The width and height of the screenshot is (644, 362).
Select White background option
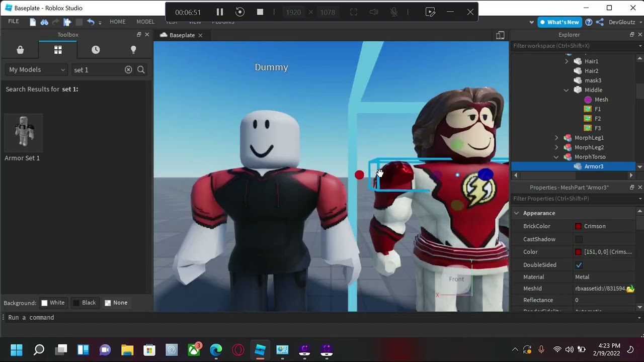pos(53,303)
